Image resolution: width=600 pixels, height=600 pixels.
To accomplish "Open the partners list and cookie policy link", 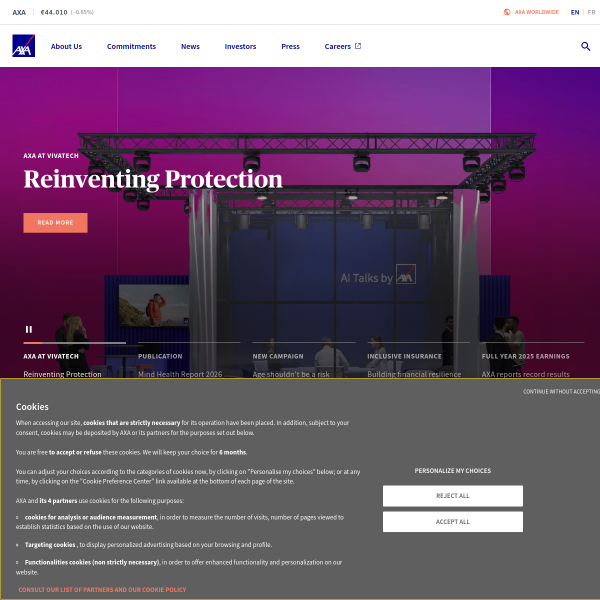I will point(102,590).
